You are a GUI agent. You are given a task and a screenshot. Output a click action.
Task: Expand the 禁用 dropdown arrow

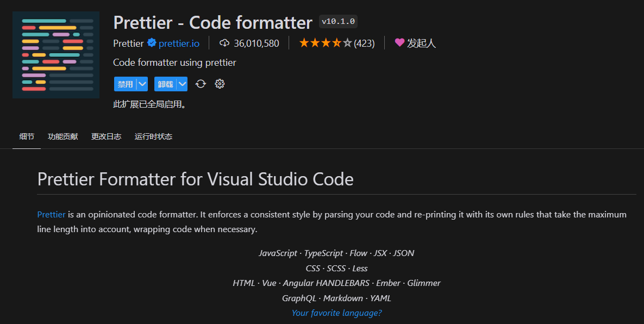pyautogui.click(x=142, y=84)
